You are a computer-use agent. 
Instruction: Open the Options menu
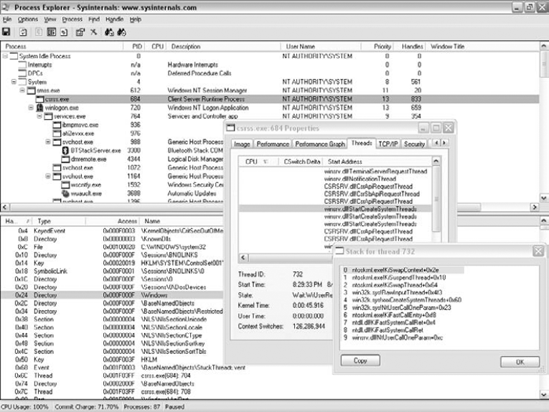(x=28, y=19)
